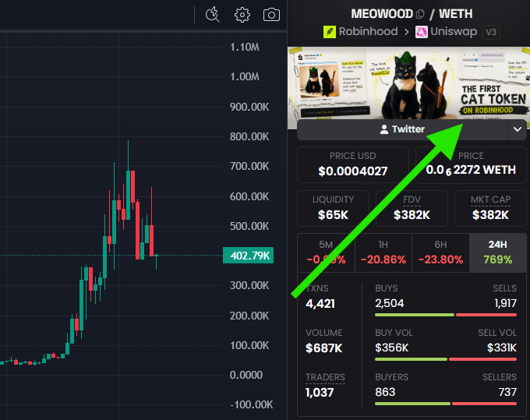The height and width of the screenshot is (420, 530).
Task: Click the MEOWOOD token name heading
Action: [x=382, y=14]
